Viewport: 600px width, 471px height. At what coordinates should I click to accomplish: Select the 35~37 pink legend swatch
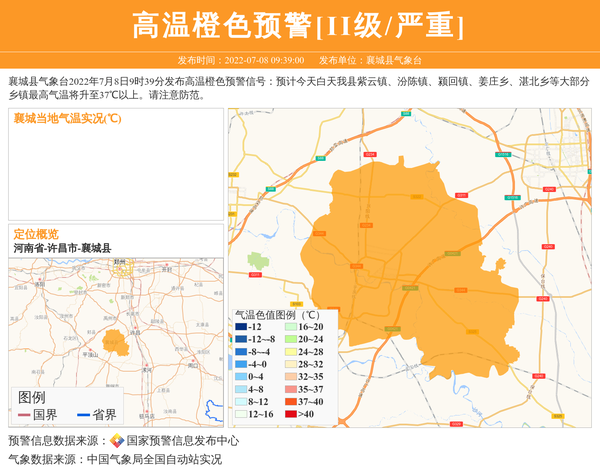(288, 389)
